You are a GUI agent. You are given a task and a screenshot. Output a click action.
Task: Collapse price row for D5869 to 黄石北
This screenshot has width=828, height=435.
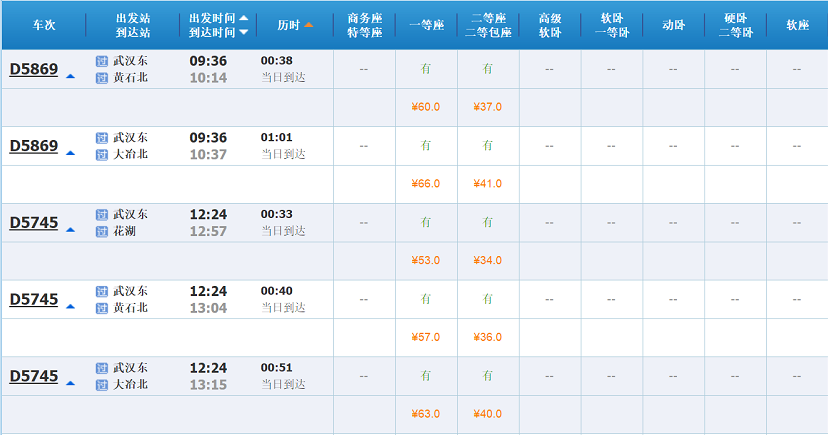(x=70, y=77)
